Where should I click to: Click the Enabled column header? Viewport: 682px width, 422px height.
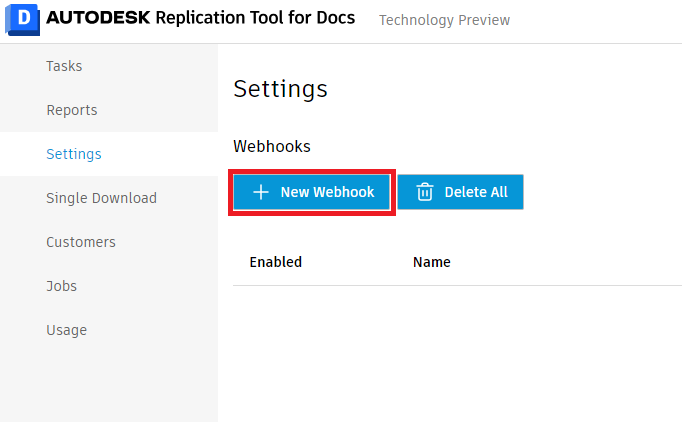pyautogui.click(x=275, y=262)
